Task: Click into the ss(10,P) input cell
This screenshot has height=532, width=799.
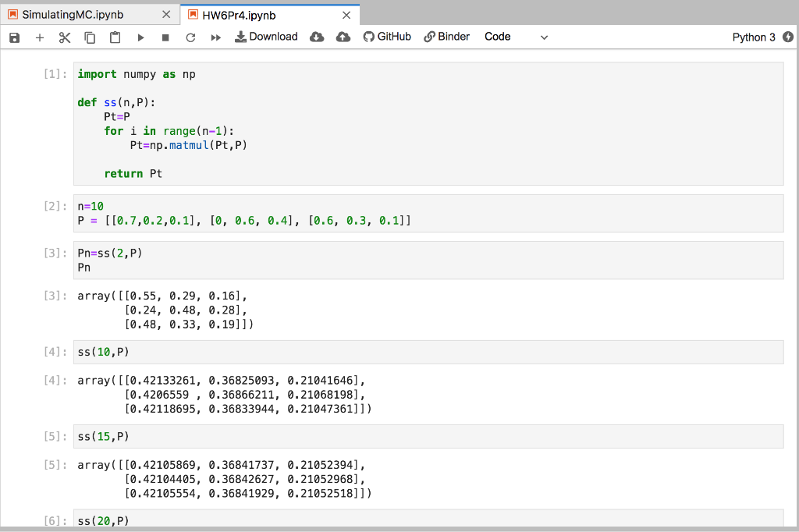Action: (428, 352)
